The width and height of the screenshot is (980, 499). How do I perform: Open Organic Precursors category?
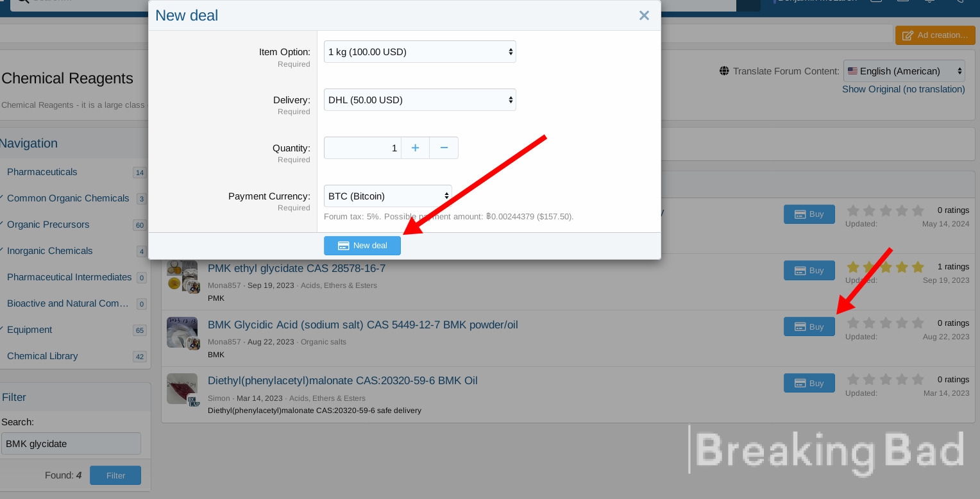coord(48,224)
